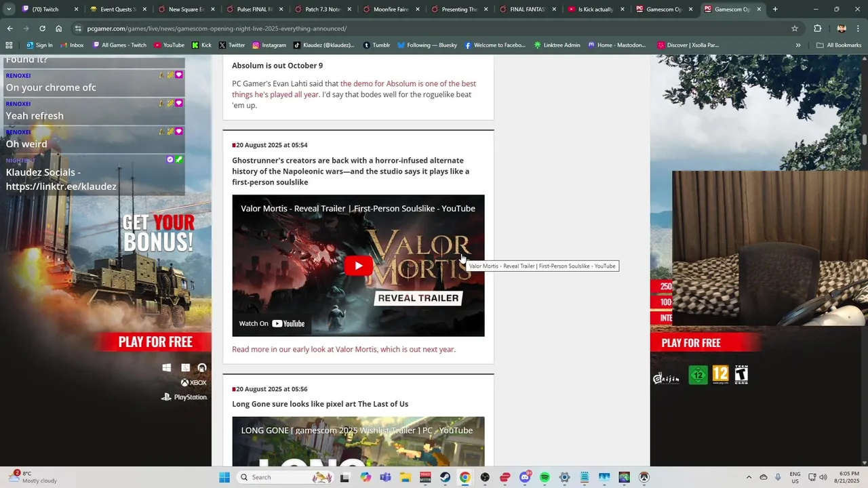
Task: Open the Chrome extensions menu
Action: click(817, 28)
